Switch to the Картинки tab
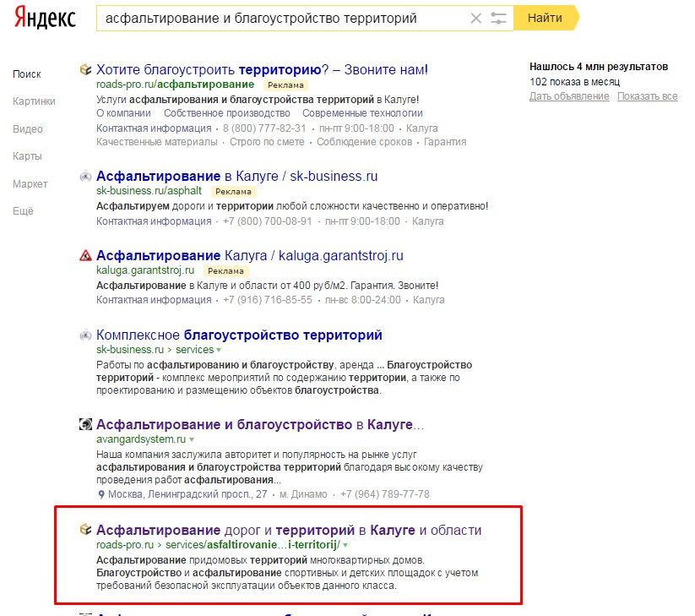Screen dimensions: 695x616 point(34,101)
